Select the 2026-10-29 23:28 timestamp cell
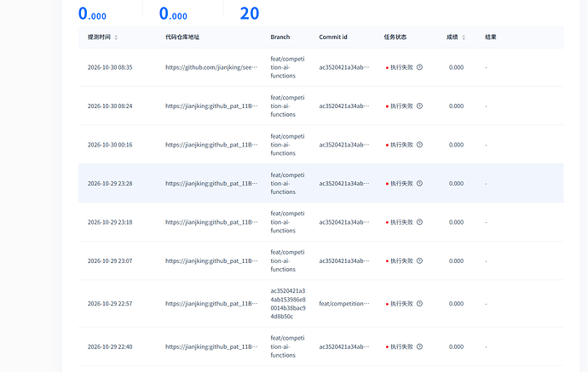Screen dimensions: 588x372 point(110,184)
